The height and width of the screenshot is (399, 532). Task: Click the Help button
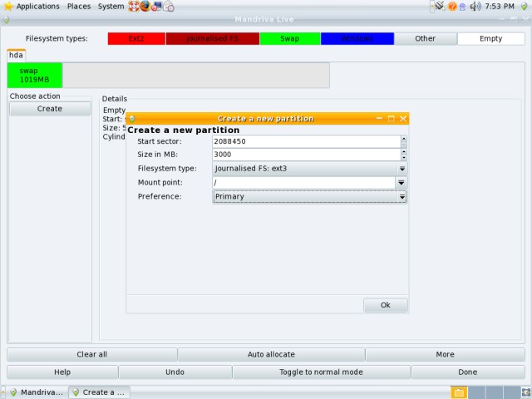click(62, 372)
